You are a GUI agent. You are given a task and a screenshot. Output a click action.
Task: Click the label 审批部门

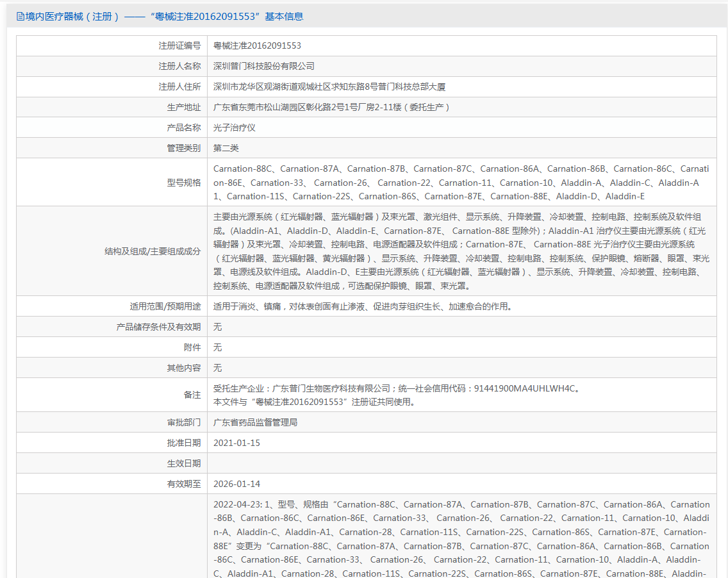tap(184, 422)
